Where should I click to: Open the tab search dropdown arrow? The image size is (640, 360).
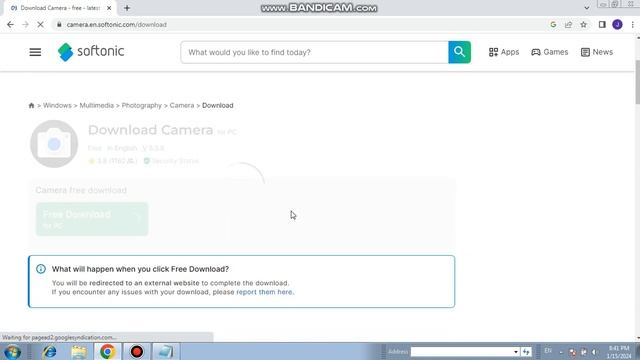click(587, 8)
